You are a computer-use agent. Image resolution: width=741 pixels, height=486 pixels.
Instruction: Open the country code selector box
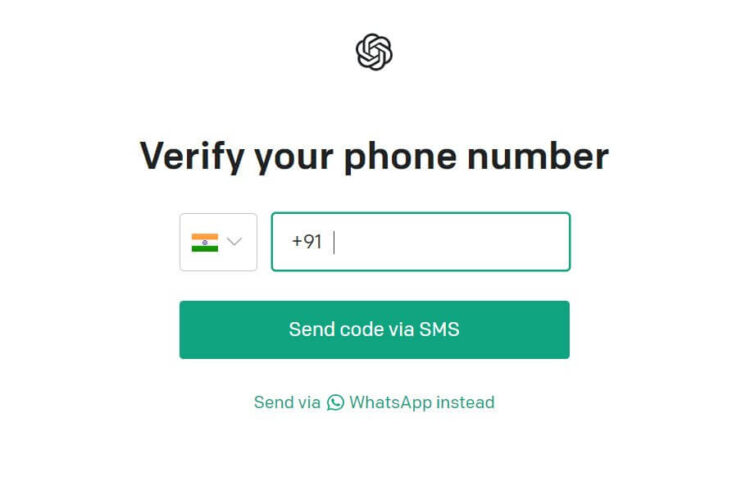click(x=218, y=242)
